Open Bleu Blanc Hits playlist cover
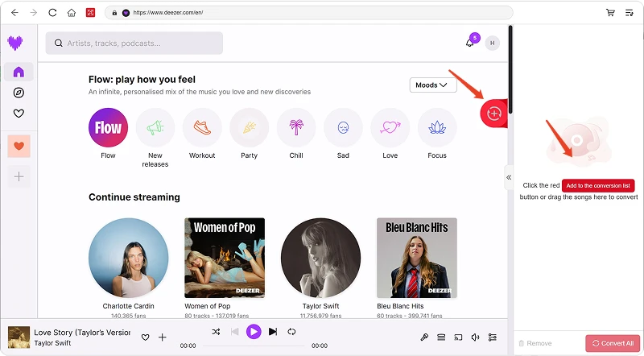The height and width of the screenshot is (356, 644). pyautogui.click(x=417, y=258)
